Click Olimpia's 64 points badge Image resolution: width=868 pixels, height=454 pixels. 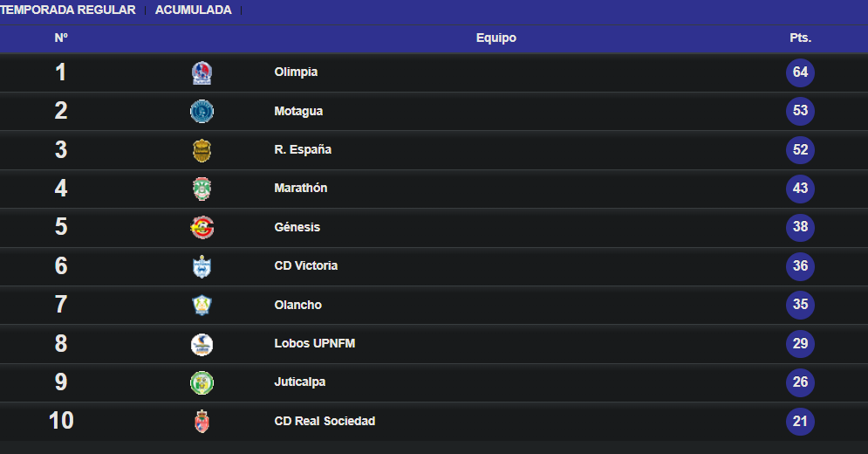click(x=801, y=72)
